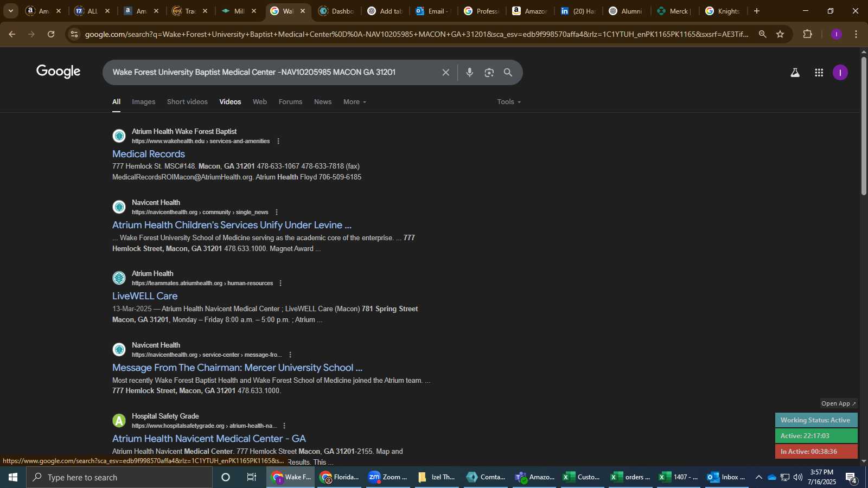868x488 pixels.
Task: Open Task View on the taskbar
Action: pos(252,477)
